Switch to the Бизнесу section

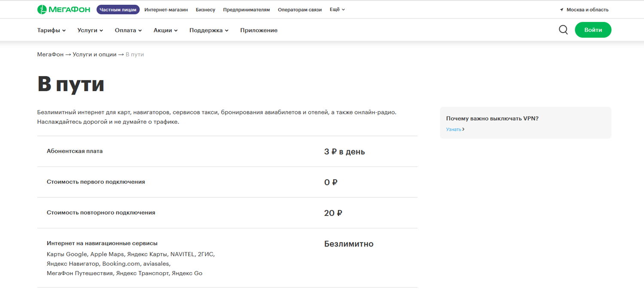coord(205,9)
